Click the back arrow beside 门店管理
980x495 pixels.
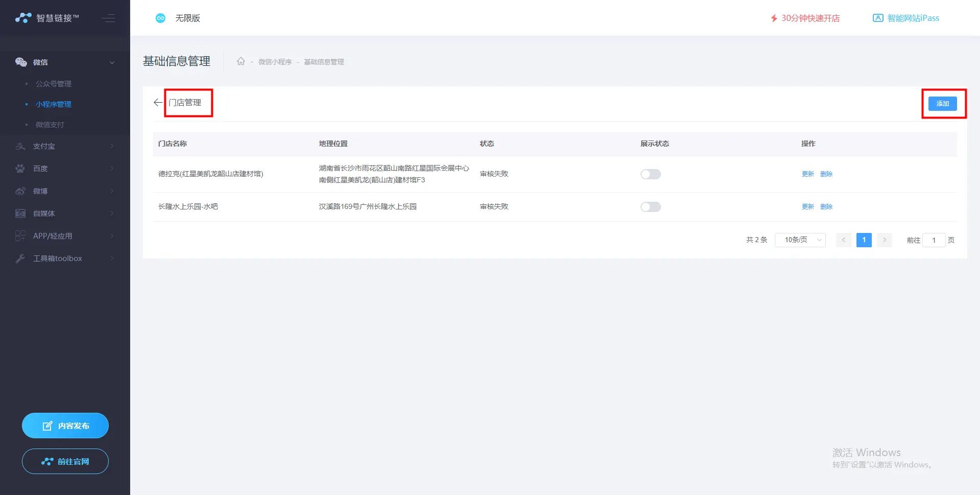click(158, 103)
